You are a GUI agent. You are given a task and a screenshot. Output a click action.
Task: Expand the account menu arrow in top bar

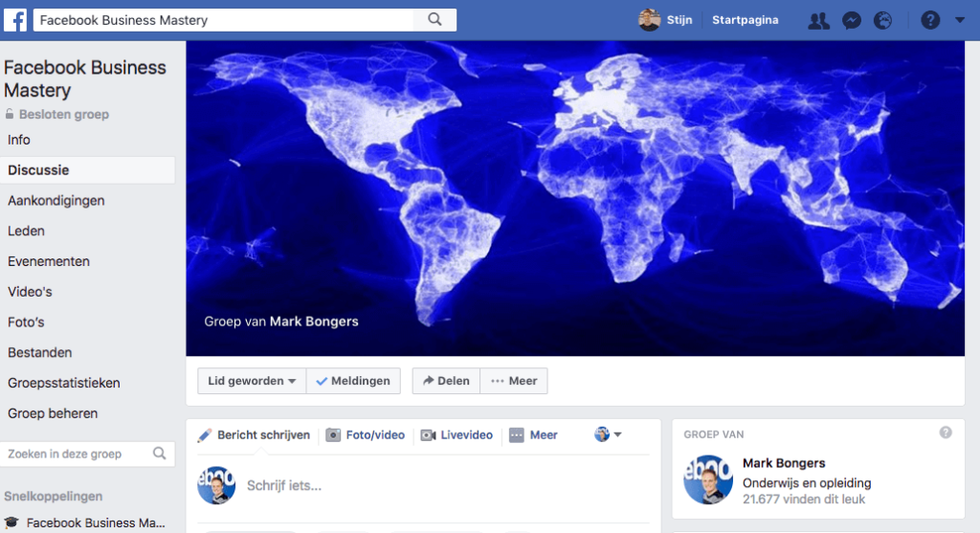(x=960, y=20)
